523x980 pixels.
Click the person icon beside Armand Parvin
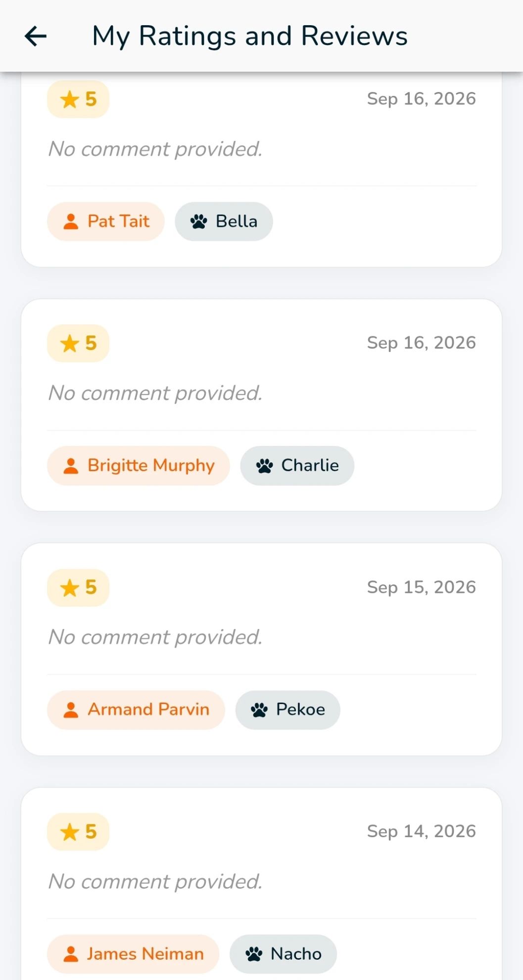pos(71,710)
